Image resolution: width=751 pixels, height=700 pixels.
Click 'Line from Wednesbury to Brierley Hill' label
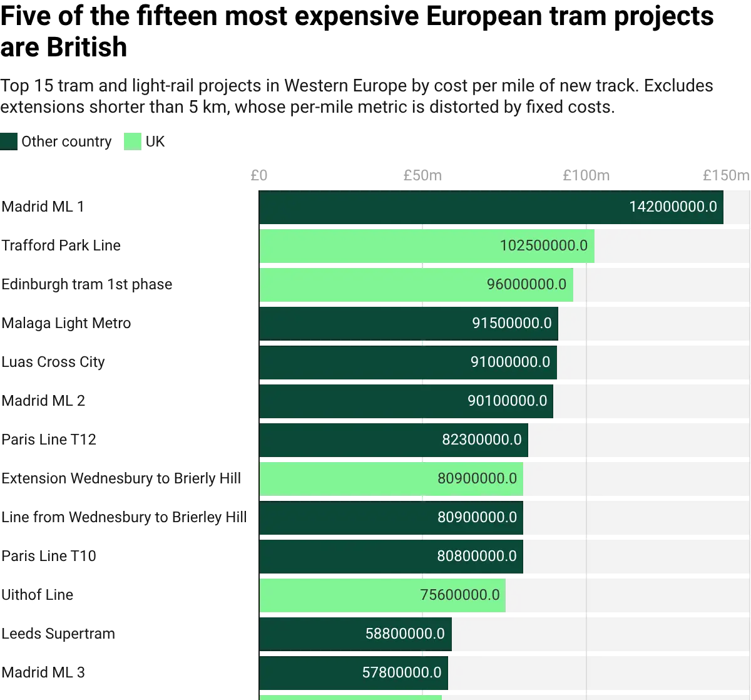[125, 517]
